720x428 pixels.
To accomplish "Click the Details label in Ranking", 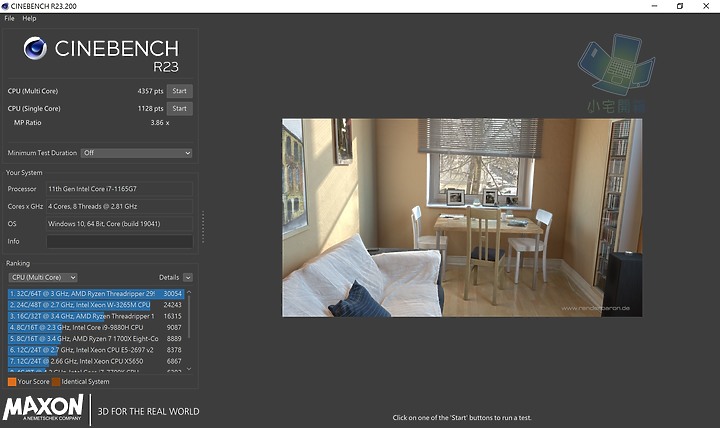I will (169, 277).
